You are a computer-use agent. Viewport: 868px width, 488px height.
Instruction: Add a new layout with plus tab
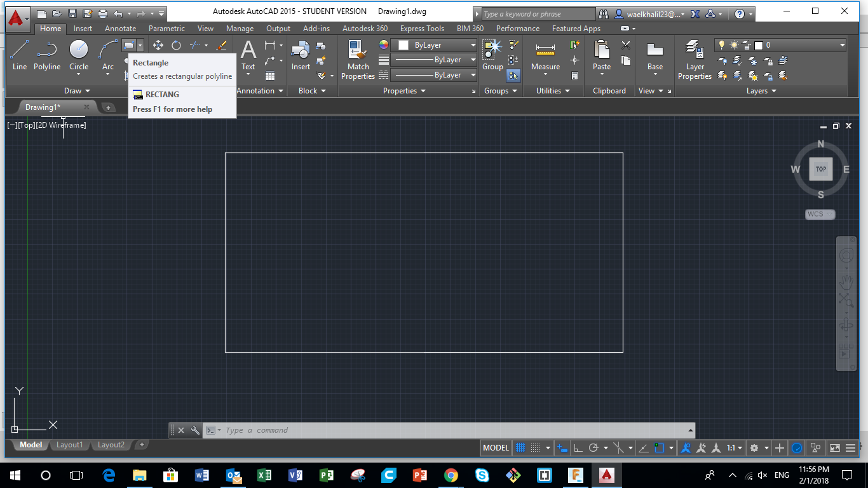(142, 445)
